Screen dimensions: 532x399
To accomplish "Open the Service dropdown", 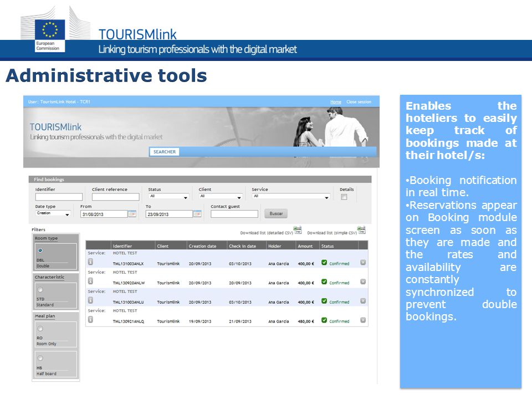I will coord(291,196).
